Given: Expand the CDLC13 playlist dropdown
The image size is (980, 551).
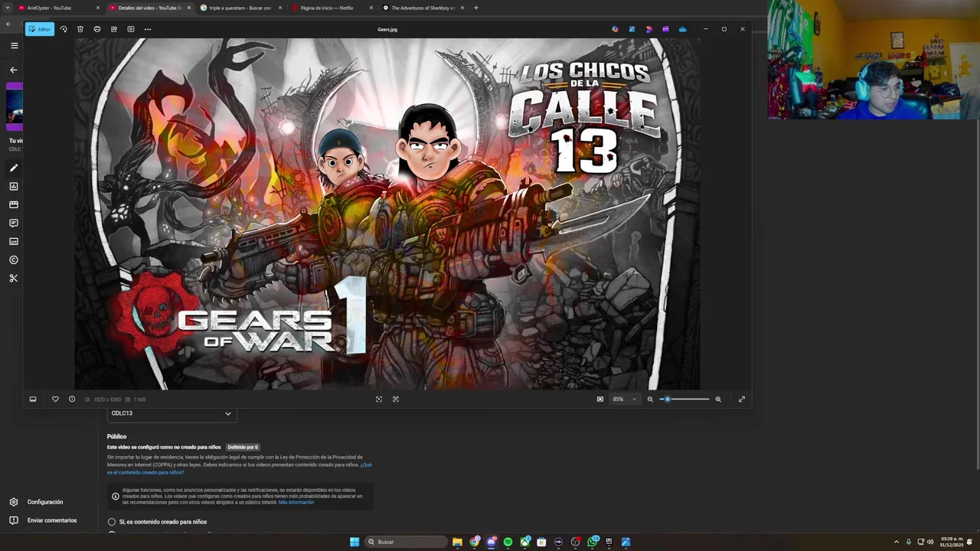Looking at the screenshot, I should click(x=171, y=413).
